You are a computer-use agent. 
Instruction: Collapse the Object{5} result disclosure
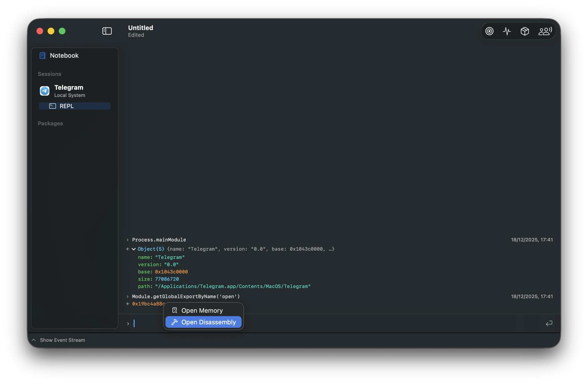coord(134,249)
